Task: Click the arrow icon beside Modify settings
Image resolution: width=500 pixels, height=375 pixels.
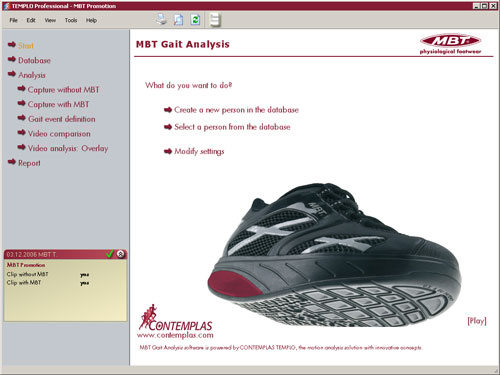Action: [168, 151]
